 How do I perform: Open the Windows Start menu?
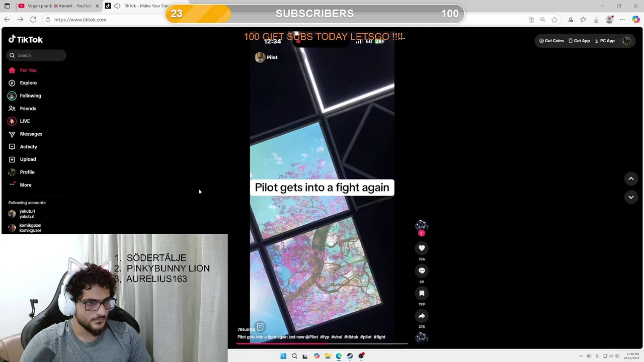[x=283, y=356]
